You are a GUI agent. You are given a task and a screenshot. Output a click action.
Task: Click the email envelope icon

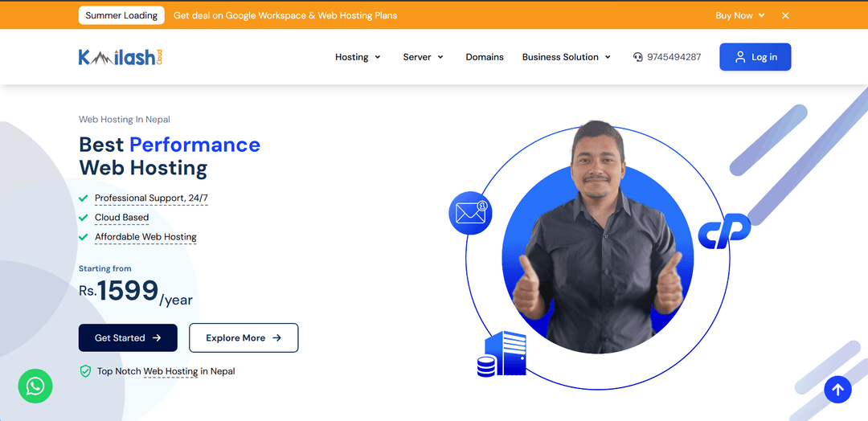pyautogui.click(x=469, y=213)
